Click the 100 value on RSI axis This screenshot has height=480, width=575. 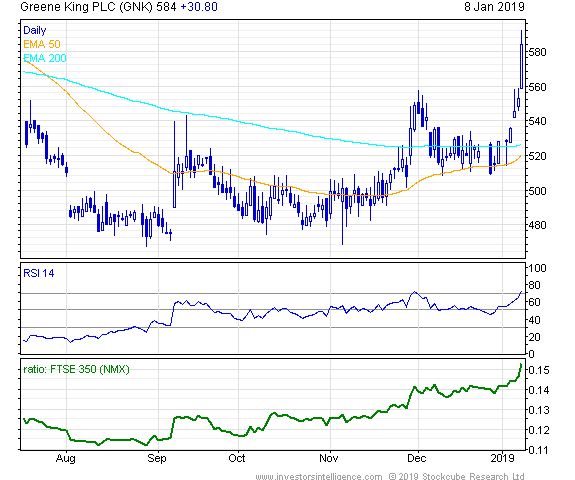[x=538, y=268]
